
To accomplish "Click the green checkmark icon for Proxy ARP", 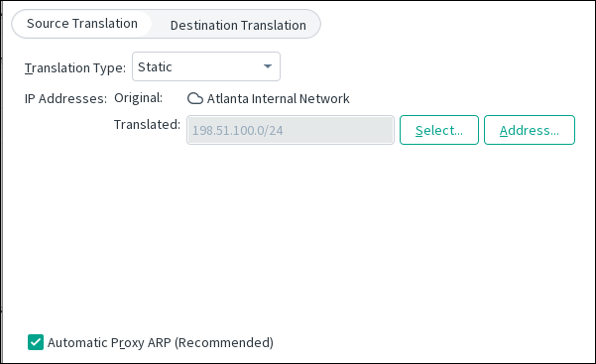I will (36, 342).
